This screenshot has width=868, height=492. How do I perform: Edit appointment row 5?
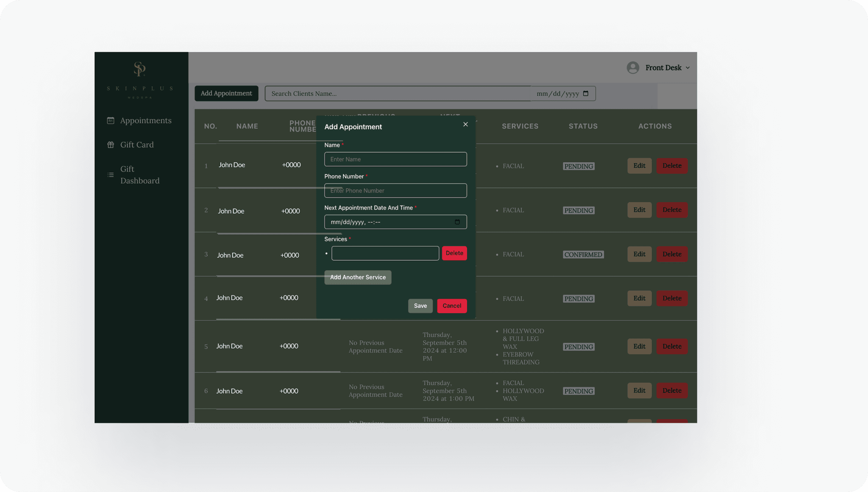[639, 347]
